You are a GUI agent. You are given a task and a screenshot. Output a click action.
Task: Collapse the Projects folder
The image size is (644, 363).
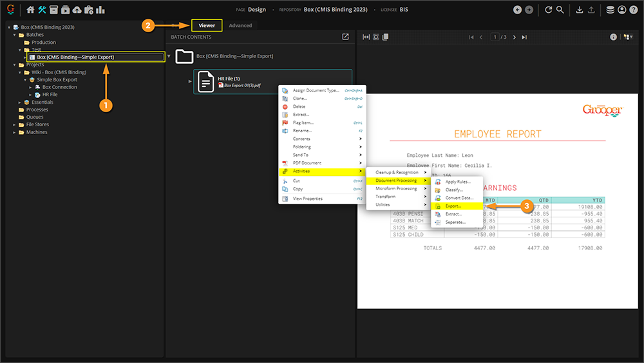14,65
